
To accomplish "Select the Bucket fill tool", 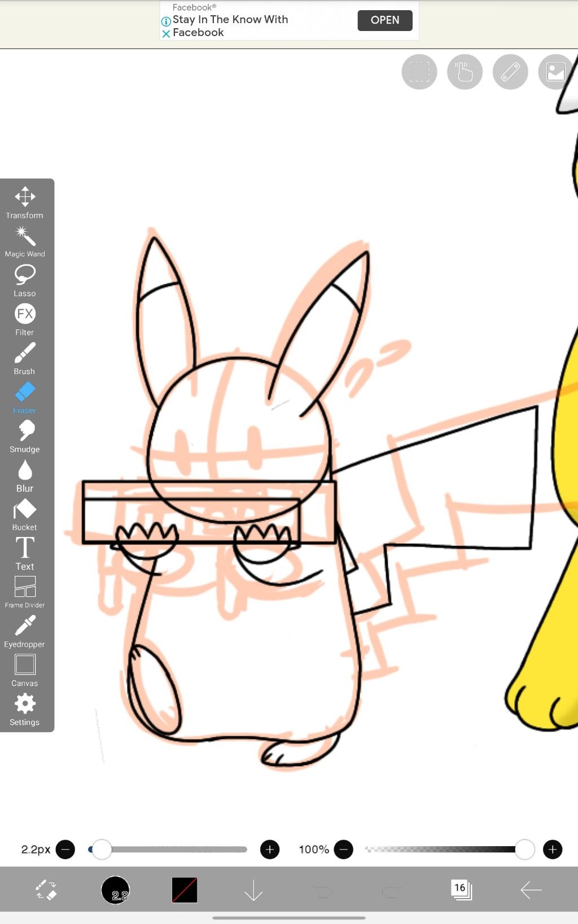I will click(25, 514).
